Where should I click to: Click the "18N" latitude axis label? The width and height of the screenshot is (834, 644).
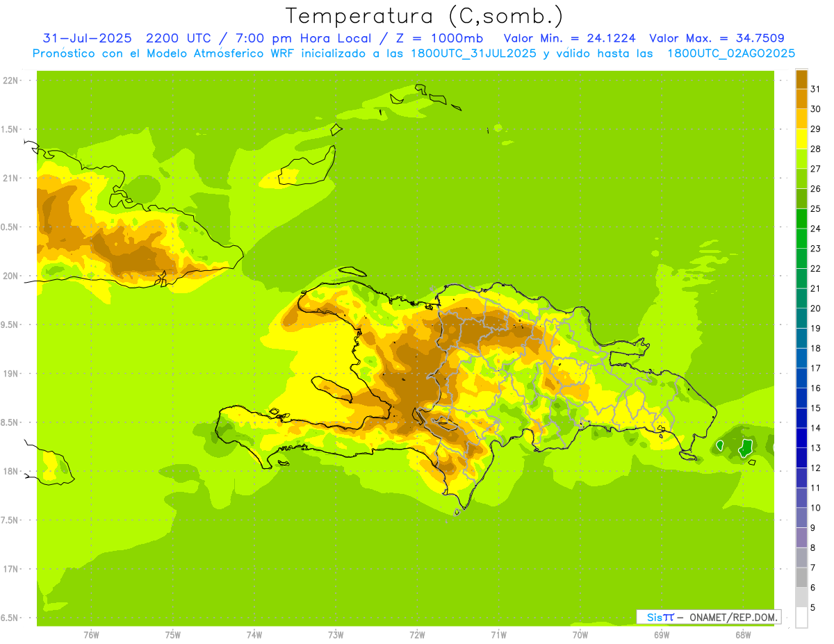pos(12,471)
